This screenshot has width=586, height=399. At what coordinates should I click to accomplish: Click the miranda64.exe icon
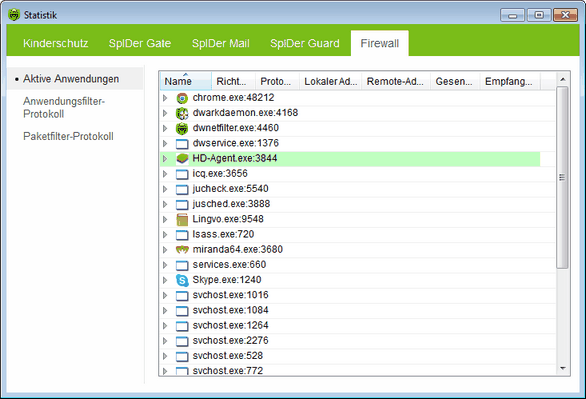click(x=182, y=250)
